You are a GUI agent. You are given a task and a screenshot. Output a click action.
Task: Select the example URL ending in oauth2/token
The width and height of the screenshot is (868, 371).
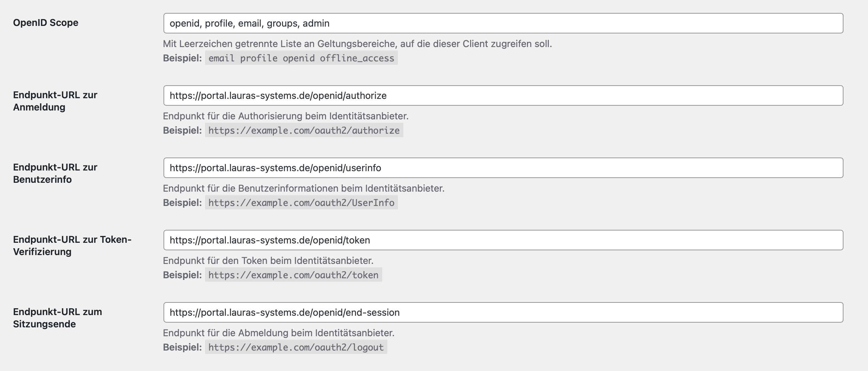(293, 275)
